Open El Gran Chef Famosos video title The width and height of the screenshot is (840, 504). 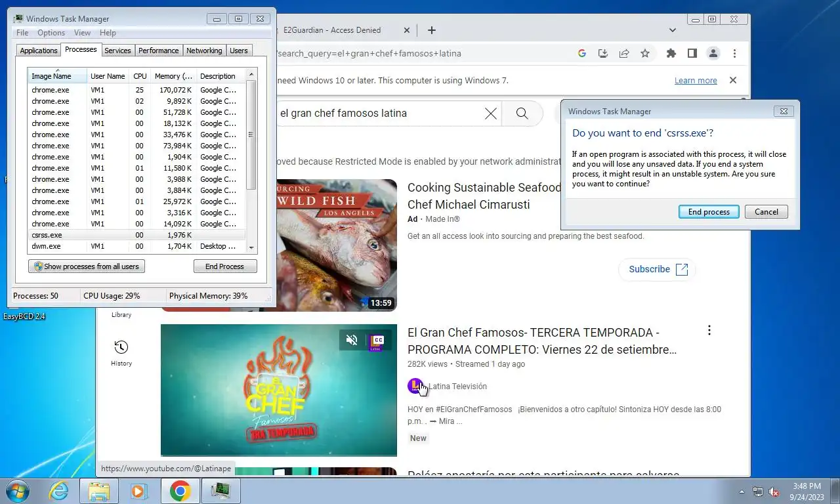(x=542, y=341)
